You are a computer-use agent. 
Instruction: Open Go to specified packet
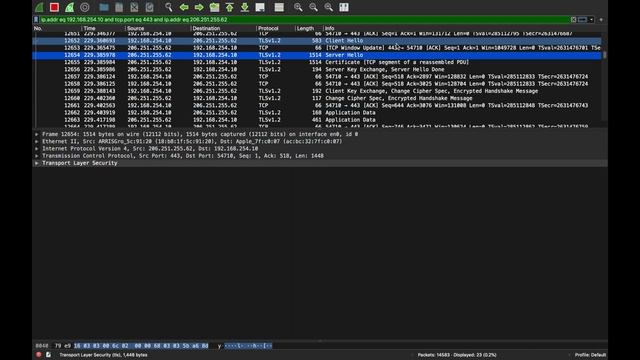[214, 7]
